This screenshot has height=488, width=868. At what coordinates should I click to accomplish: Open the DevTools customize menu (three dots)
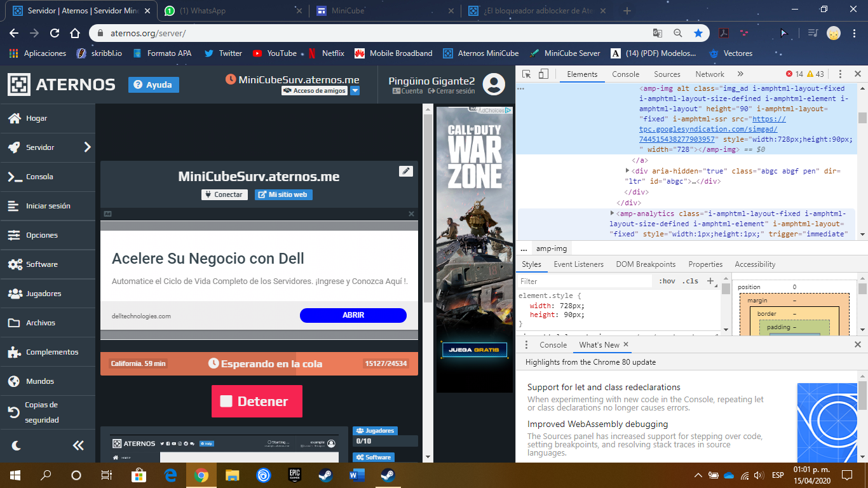840,74
